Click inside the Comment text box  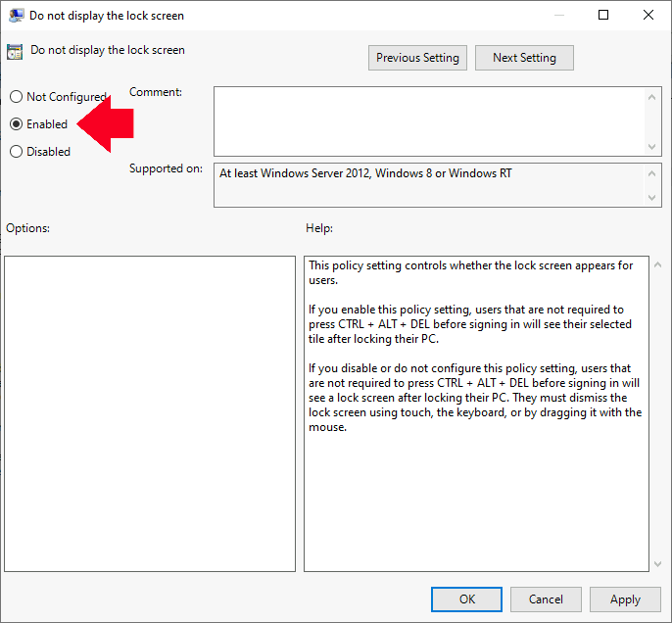point(429,121)
